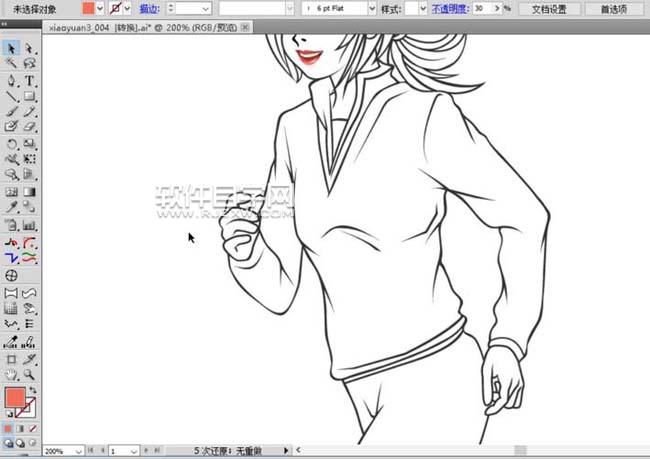
Task: Select the Symbol Sprayer tool
Action: pyautogui.click(x=11, y=225)
